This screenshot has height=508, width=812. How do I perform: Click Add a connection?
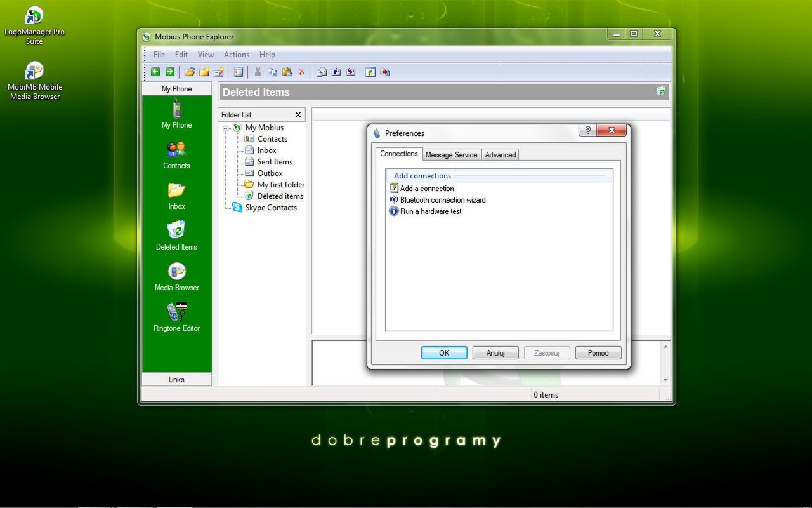422,189
